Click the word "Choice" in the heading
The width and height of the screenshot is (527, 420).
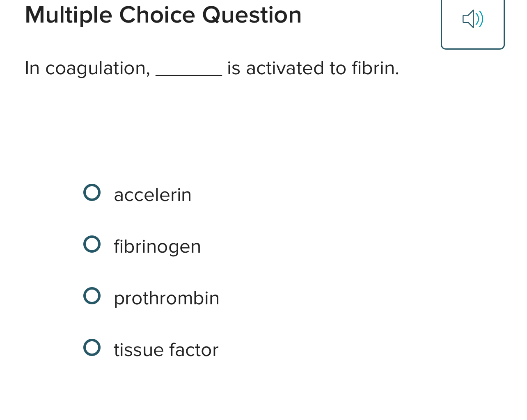[x=157, y=16]
